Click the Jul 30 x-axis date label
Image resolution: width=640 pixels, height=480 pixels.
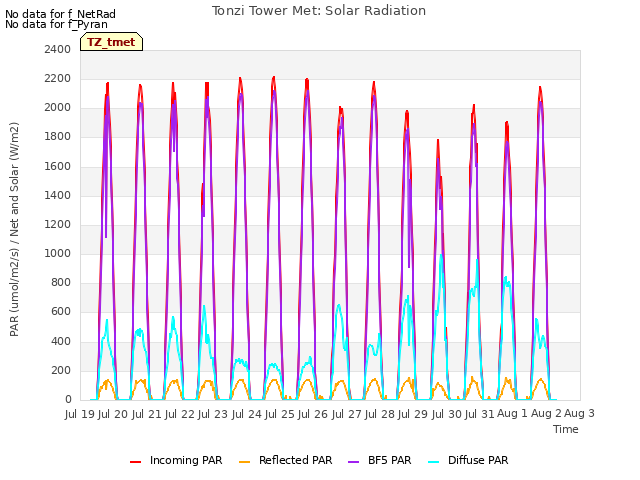click(x=447, y=414)
